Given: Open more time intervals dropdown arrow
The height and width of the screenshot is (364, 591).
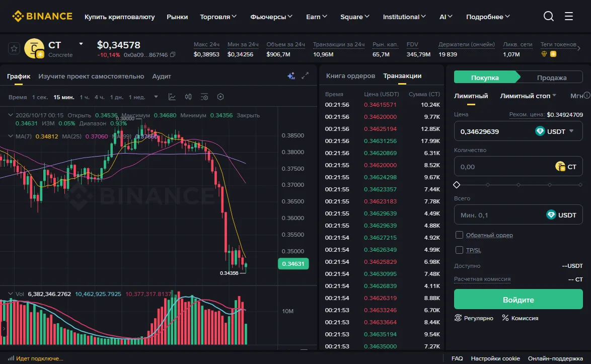Looking at the screenshot, I should coord(156,97).
